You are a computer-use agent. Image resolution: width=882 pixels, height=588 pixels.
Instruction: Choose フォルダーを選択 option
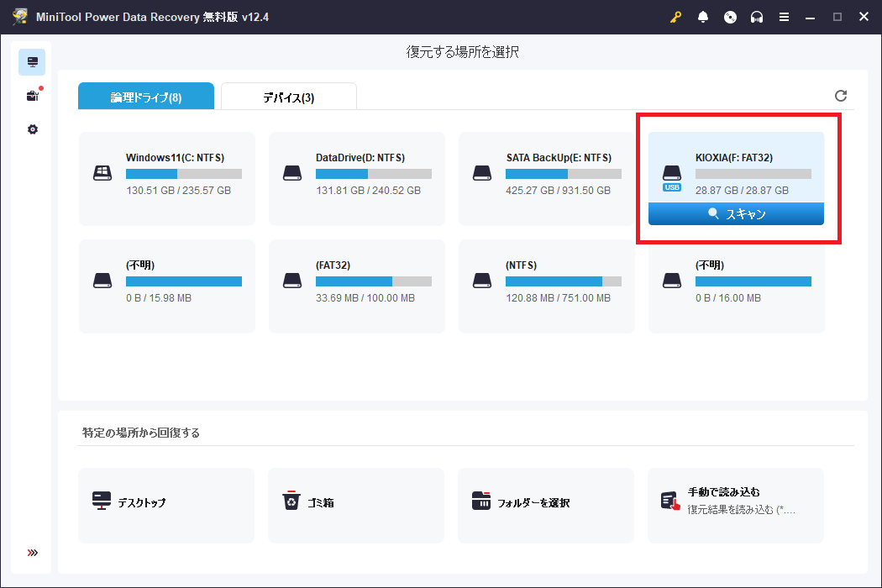[546, 506]
